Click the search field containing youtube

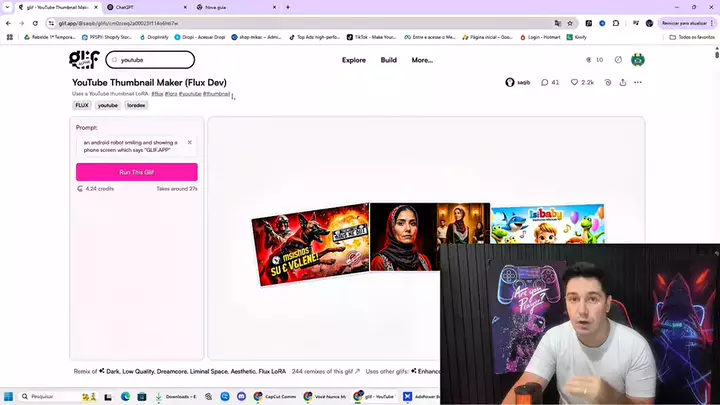click(150, 60)
